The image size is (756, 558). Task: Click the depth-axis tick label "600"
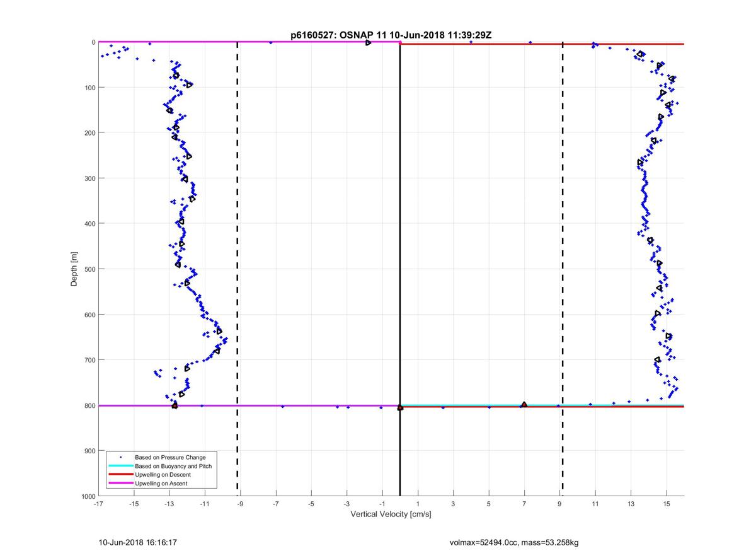coord(90,315)
